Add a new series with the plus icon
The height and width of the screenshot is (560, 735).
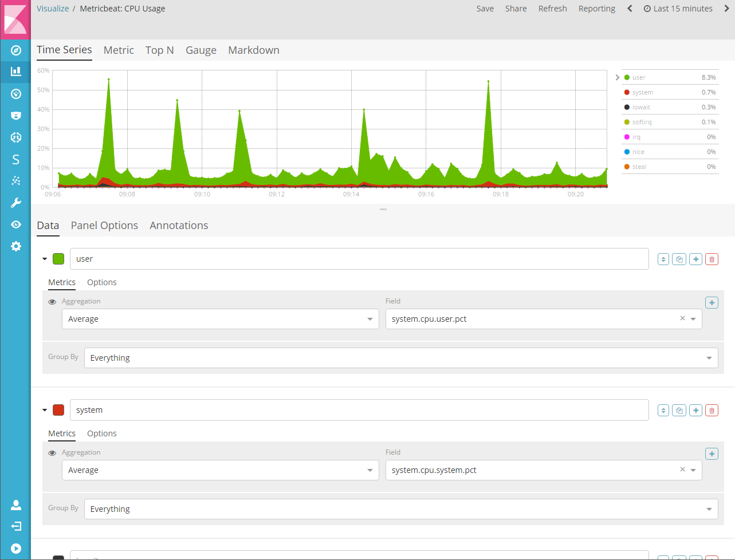[695, 259]
